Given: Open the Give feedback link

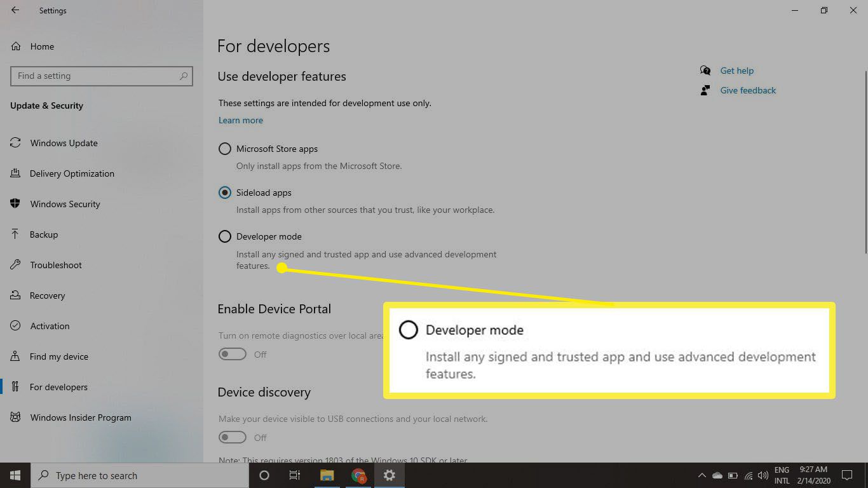Looking at the screenshot, I should tap(748, 90).
